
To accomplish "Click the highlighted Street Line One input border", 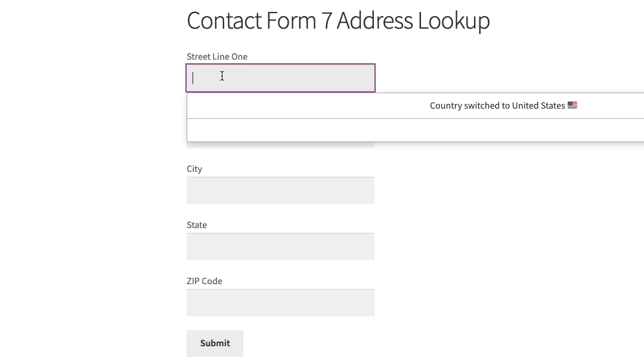I will pos(280,63).
